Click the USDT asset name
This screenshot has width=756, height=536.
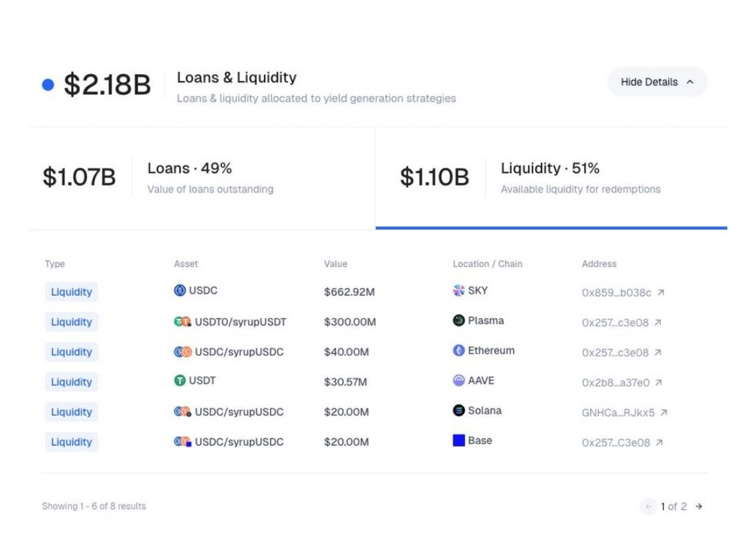202,380
